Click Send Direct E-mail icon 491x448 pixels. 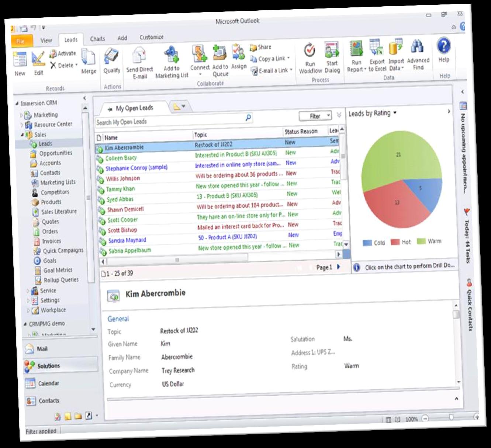tap(139, 55)
